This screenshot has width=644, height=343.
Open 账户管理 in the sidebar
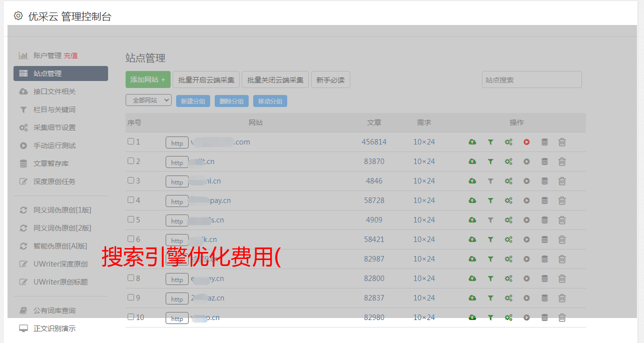[48, 55]
